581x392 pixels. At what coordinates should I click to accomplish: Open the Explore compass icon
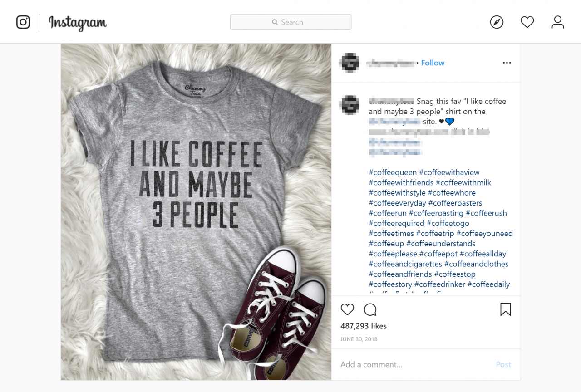497,21
